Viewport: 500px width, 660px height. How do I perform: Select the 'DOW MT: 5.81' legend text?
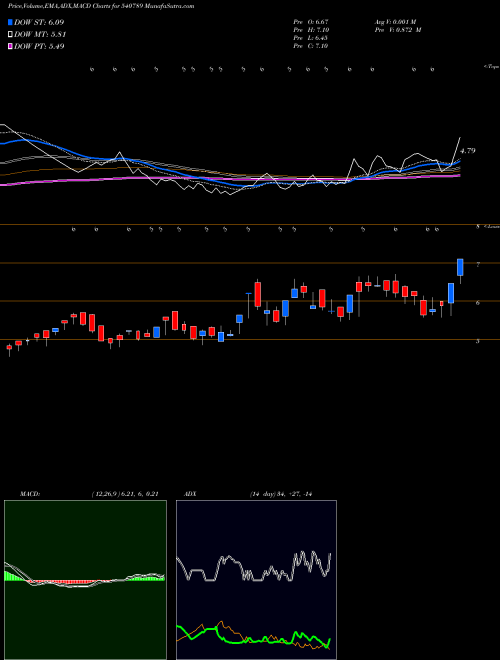(40, 35)
